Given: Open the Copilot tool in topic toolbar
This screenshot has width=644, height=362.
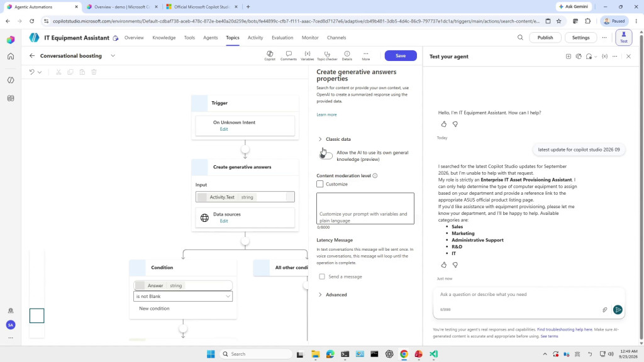Looking at the screenshot, I should point(270,56).
